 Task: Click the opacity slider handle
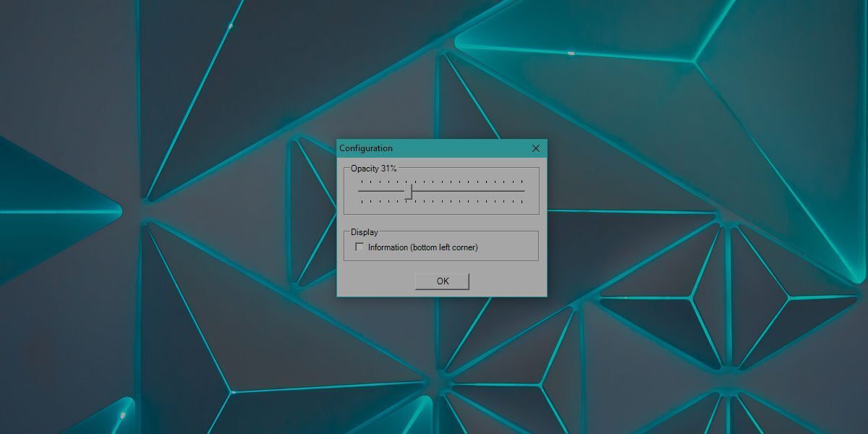(x=409, y=191)
